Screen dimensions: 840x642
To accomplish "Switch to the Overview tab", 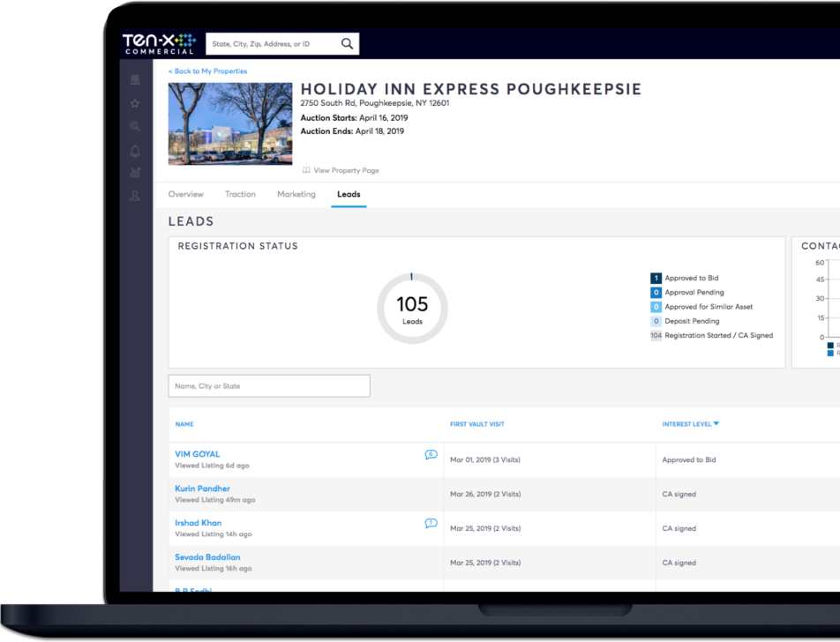I will coord(186,194).
